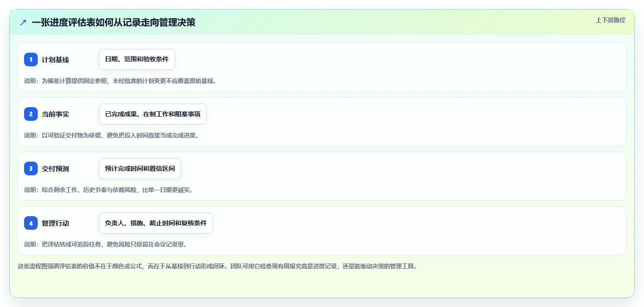Click the note about 未经批准的计划变更
This screenshot has width=644, height=307.
[x=121, y=81]
